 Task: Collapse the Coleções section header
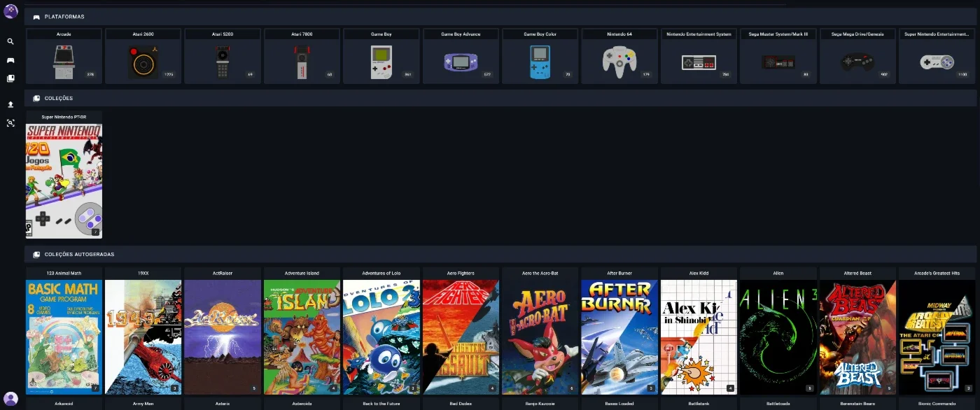[x=500, y=98]
